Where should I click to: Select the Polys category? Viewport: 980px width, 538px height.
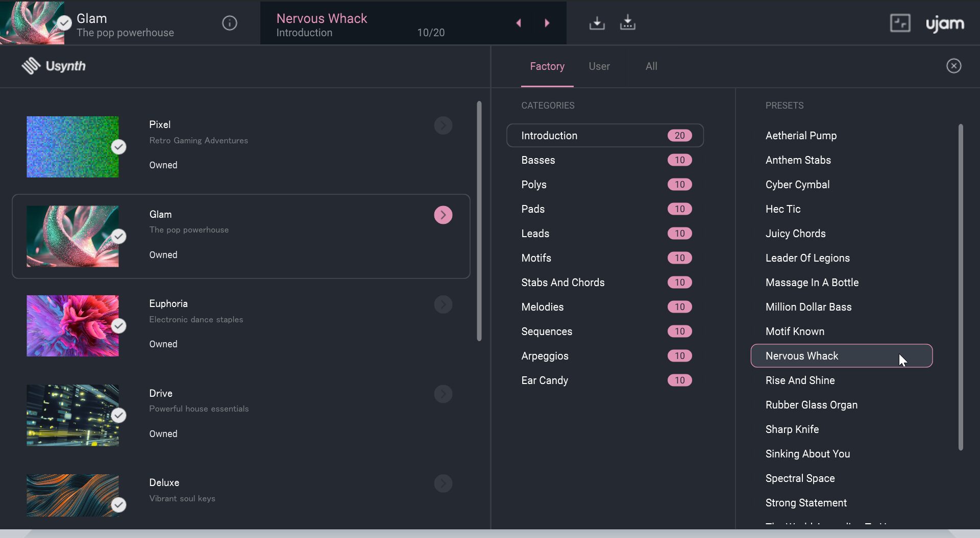coord(605,185)
